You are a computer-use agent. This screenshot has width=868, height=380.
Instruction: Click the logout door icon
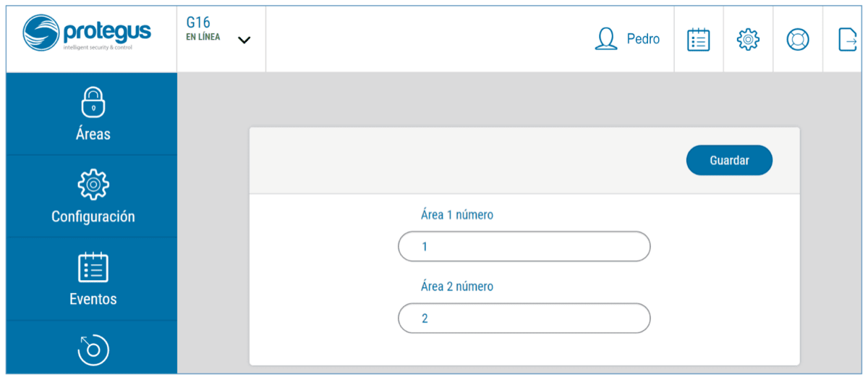click(x=846, y=39)
